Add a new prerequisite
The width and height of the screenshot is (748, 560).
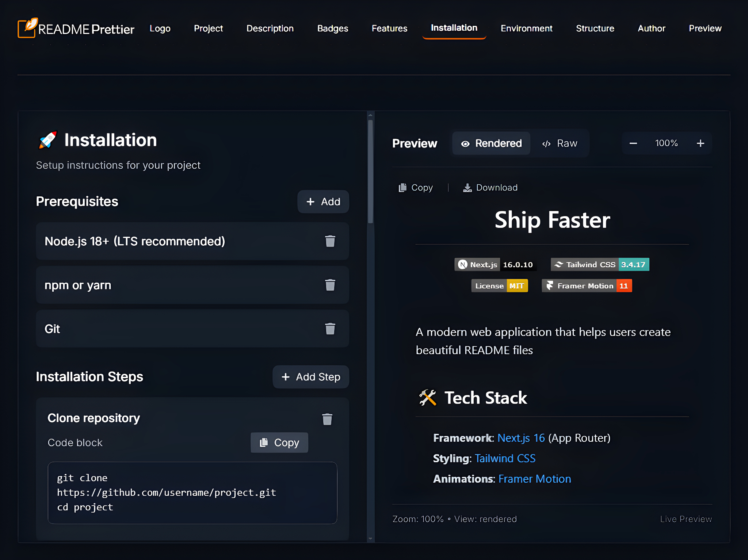[x=323, y=202]
